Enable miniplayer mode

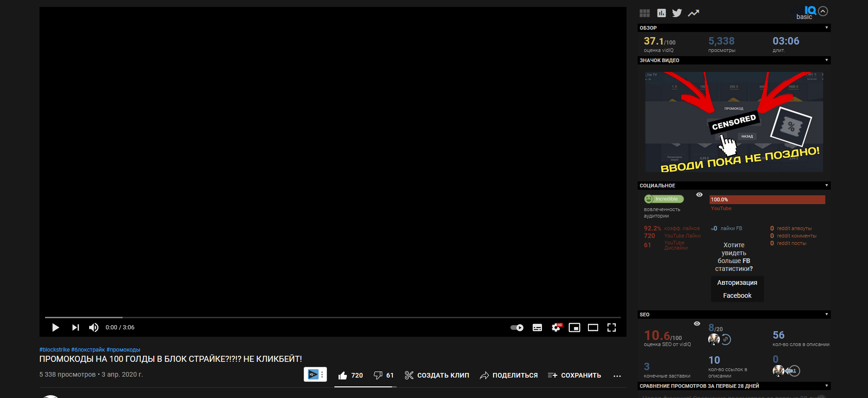574,327
